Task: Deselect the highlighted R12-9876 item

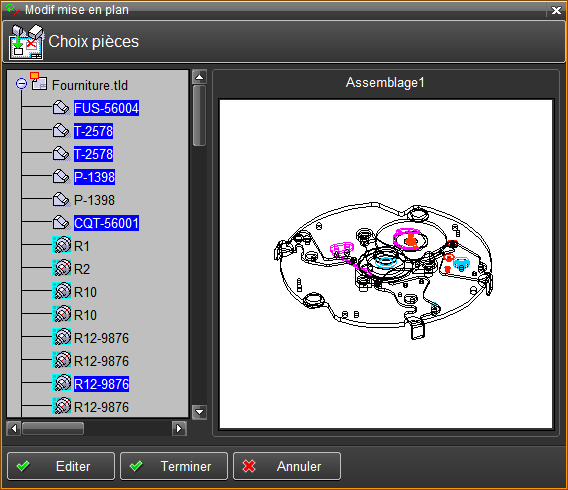Action: (x=101, y=384)
